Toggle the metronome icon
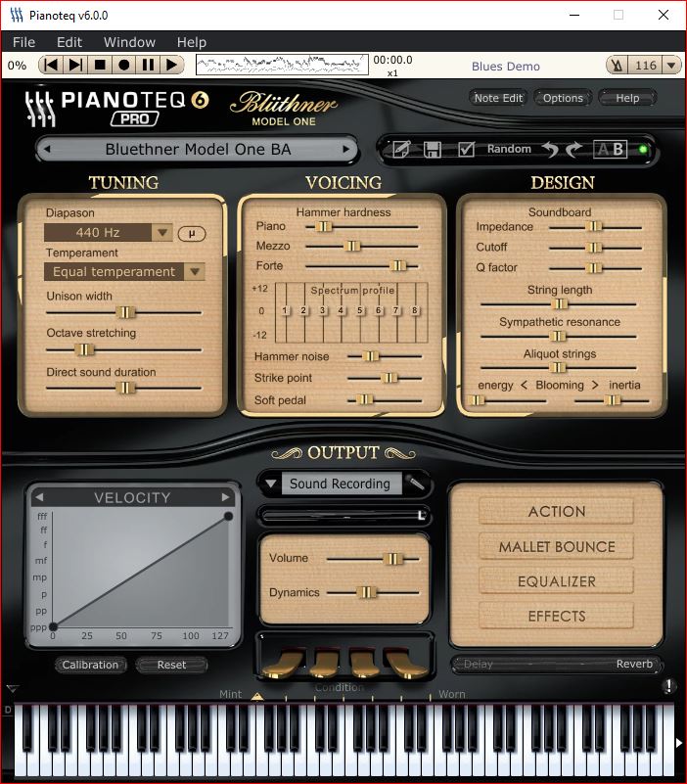The image size is (687, 784). 618,66
